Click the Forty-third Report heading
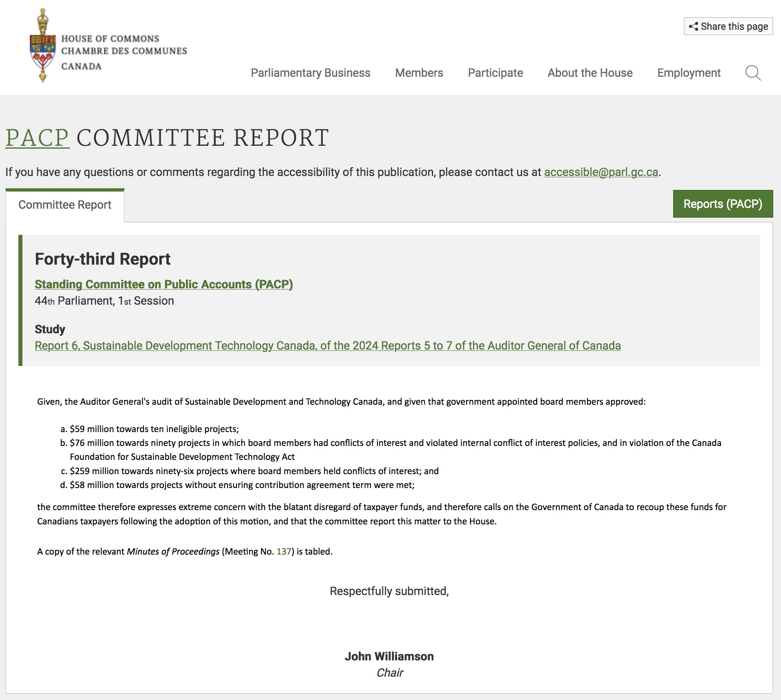Screen dimensions: 781x700 click(103, 259)
